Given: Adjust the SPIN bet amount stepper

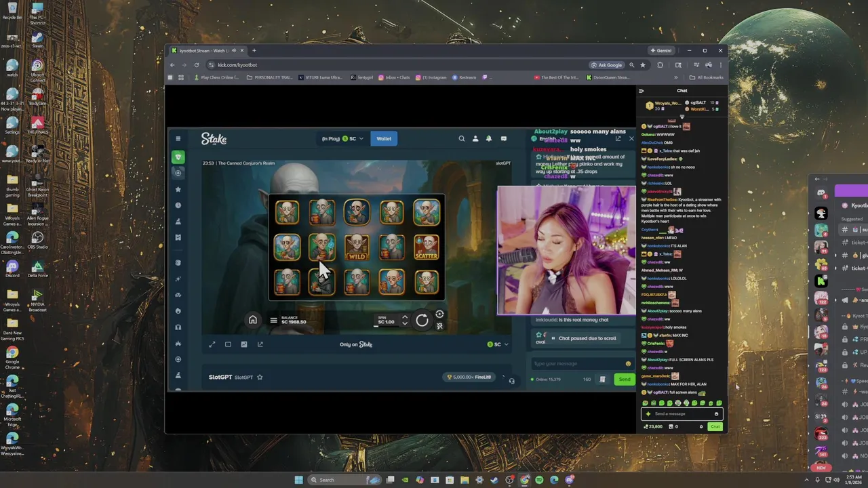Looking at the screenshot, I should coord(405,321).
